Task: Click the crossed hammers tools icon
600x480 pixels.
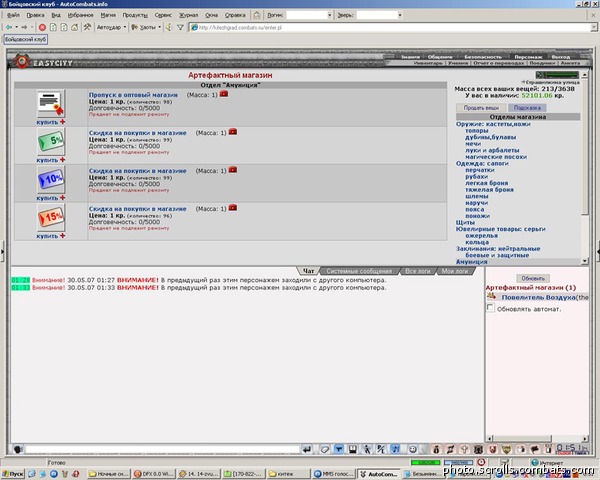Action: (87, 27)
